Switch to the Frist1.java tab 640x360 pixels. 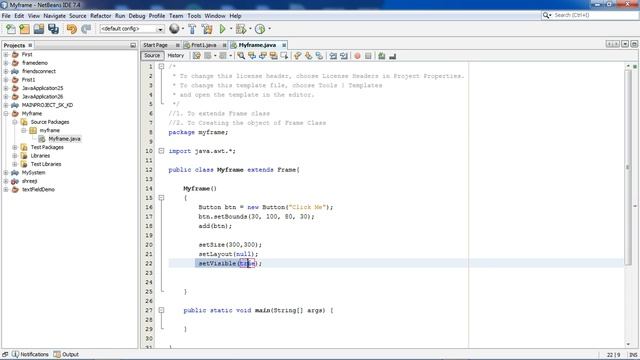click(203, 45)
